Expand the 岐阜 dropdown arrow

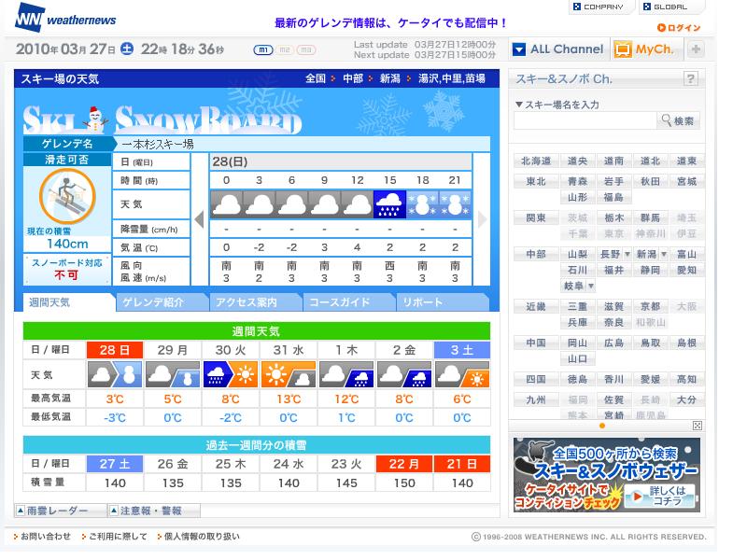point(591,287)
